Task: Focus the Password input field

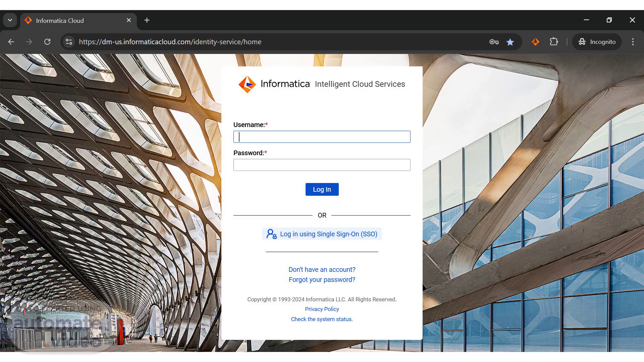Action: (322, 165)
